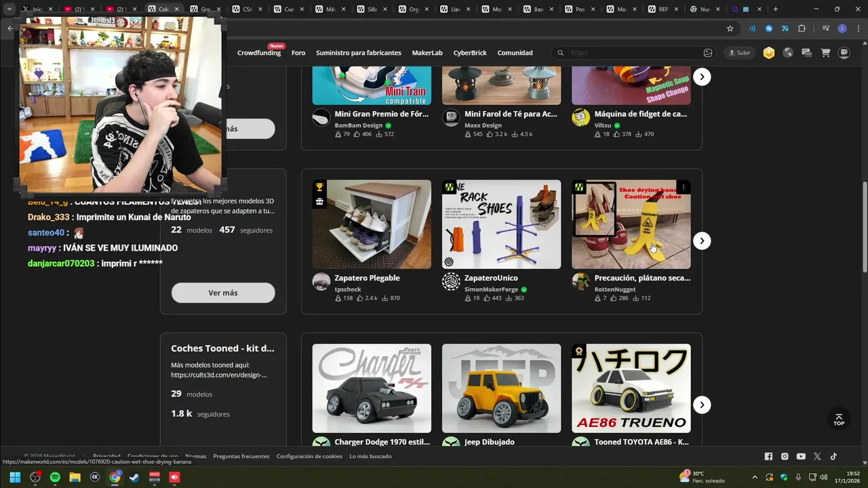Screen dimensions: 868x488
Task: Open the Instagram footer icon
Action: (785, 457)
